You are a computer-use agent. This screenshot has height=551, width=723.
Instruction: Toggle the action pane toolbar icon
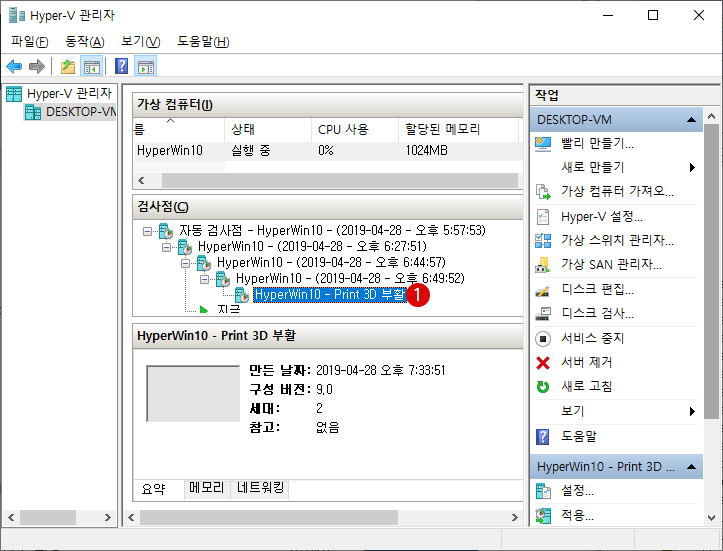coord(146,66)
